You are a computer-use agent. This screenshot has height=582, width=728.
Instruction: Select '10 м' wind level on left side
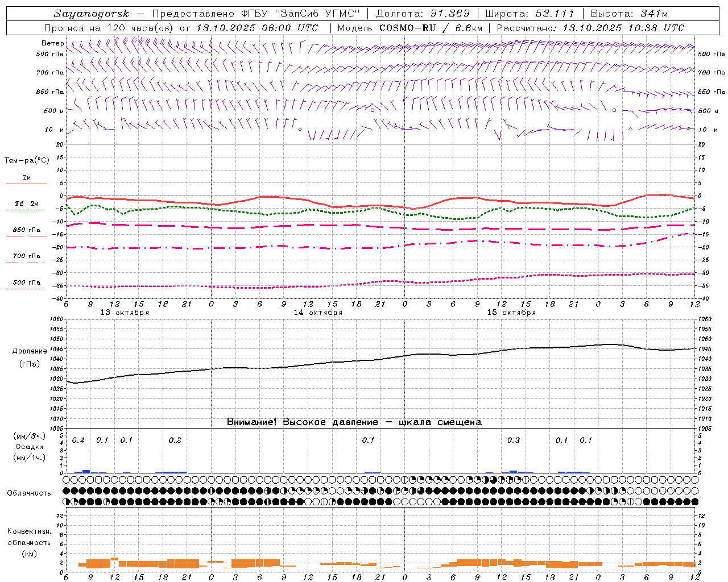pyautogui.click(x=54, y=130)
